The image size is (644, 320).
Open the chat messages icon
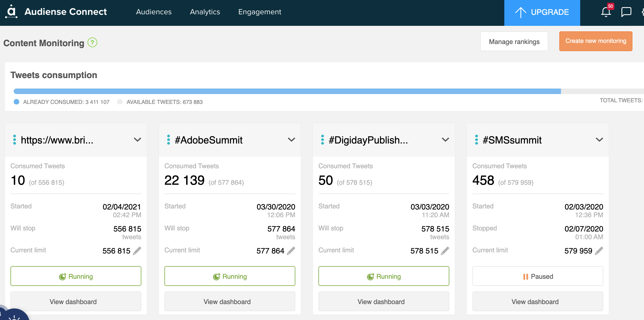point(626,12)
